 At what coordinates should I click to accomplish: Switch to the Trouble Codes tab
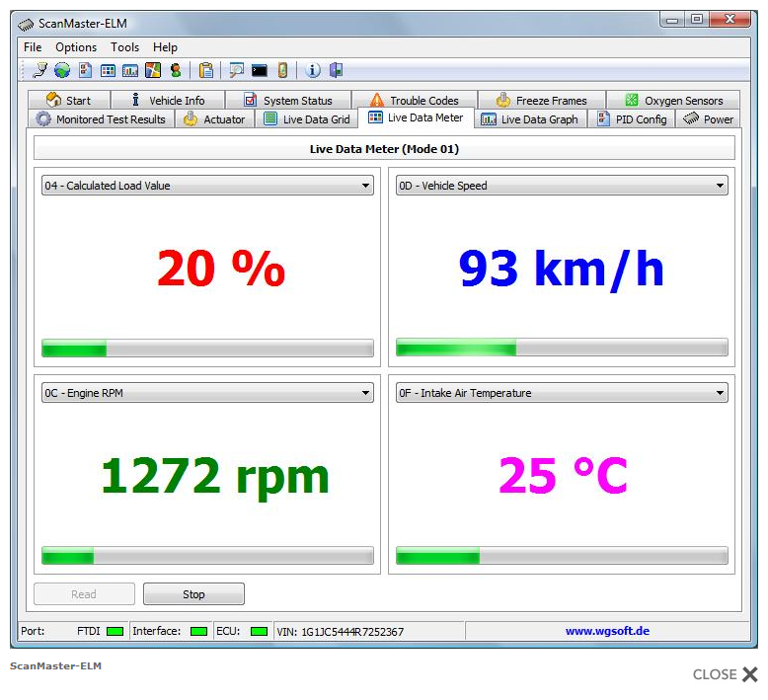414,101
